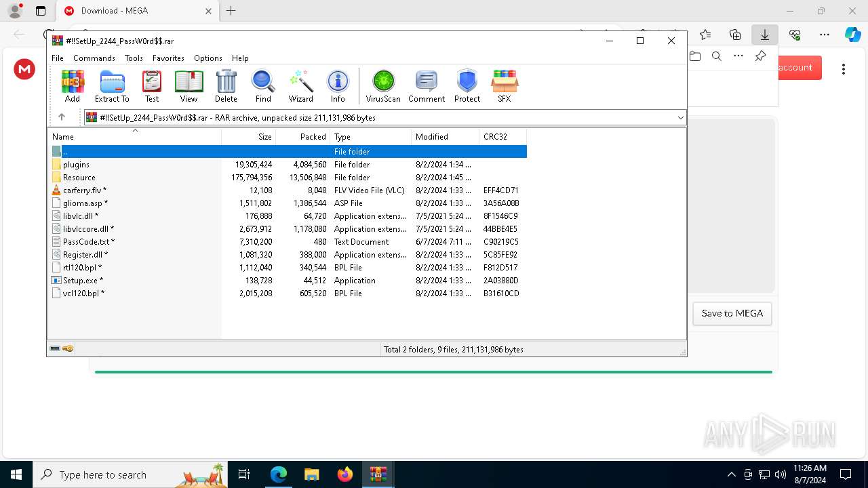The width and height of the screenshot is (868, 488).
Task: Open MEGA vertical three-dot menu
Action: [x=844, y=68]
